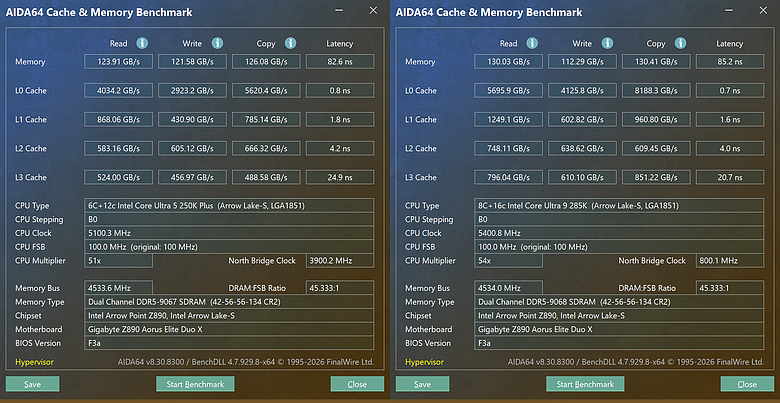Select memory read value 130.03 GB/s
Image resolution: width=780 pixels, height=403 pixels.
[508, 62]
